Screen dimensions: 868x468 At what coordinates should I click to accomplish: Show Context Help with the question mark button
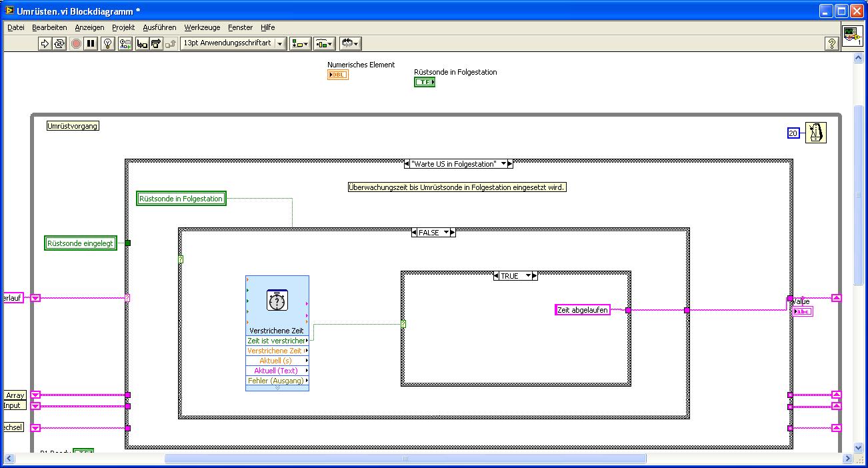pyautogui.click(x=831, y=43)
